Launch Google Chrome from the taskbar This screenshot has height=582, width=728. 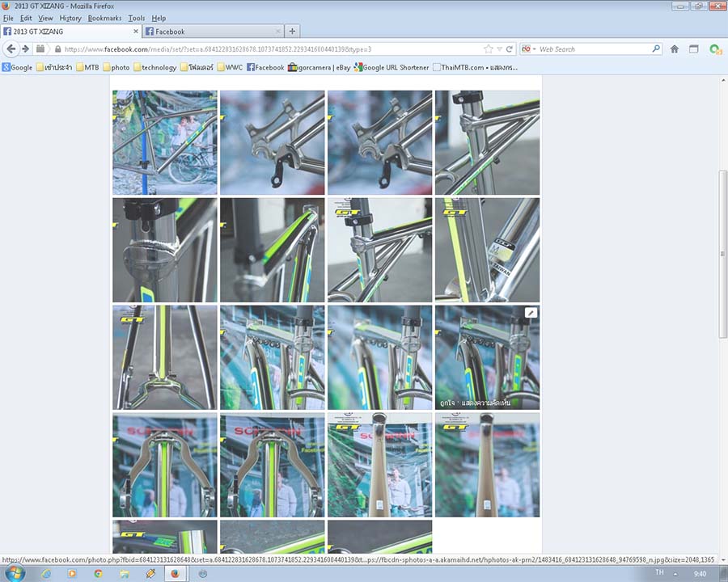[x=98, y=574]
